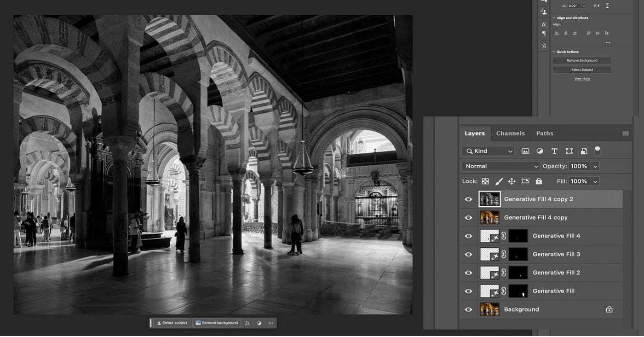Click the View More link

(x=582, y=79)
